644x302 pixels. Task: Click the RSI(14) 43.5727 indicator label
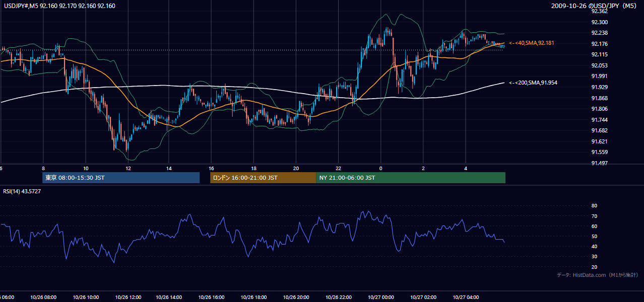(x=22, y=191)
